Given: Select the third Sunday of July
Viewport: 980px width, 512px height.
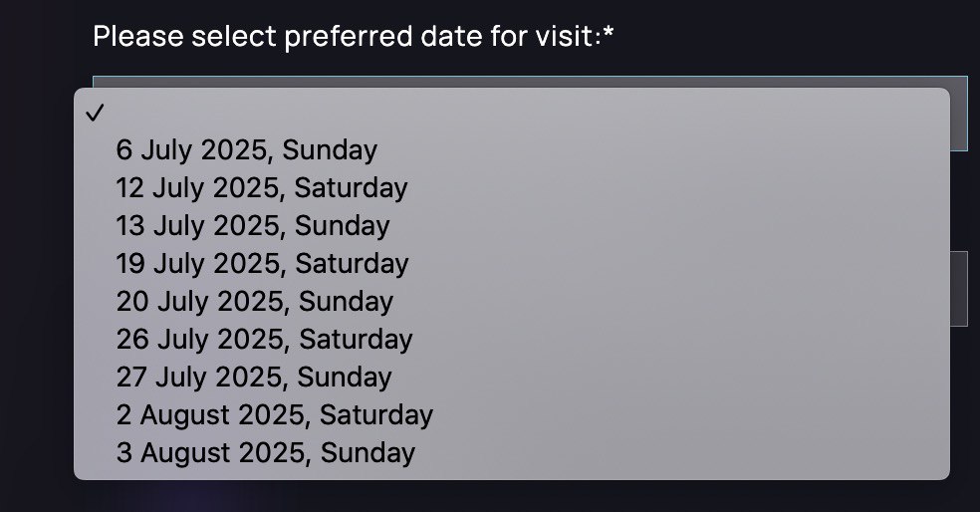Looking at the screenshot, I should (x=254, y=302).
